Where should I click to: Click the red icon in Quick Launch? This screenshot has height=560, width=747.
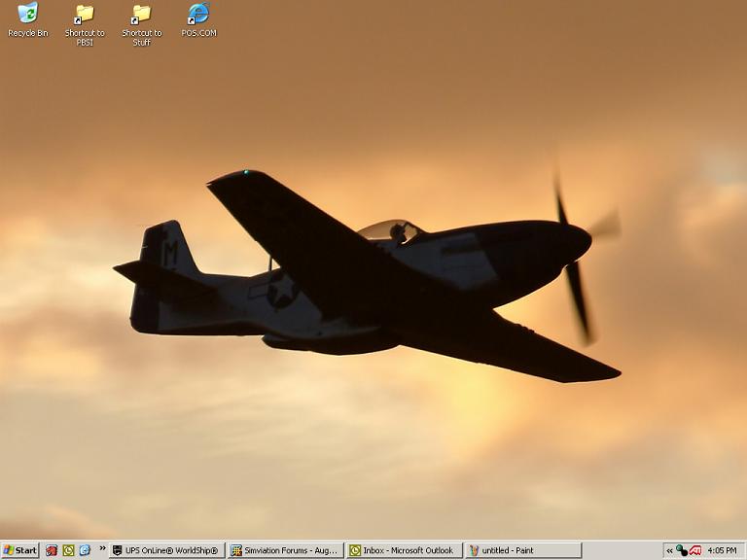52,550
